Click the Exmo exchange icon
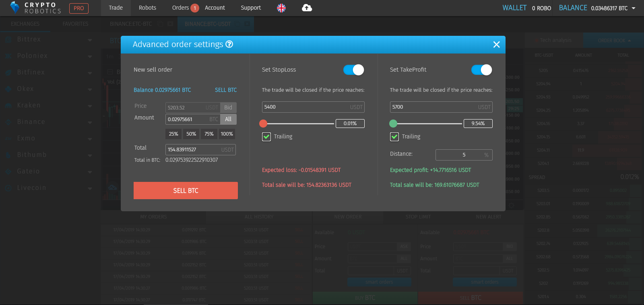 tap(8, 138)
